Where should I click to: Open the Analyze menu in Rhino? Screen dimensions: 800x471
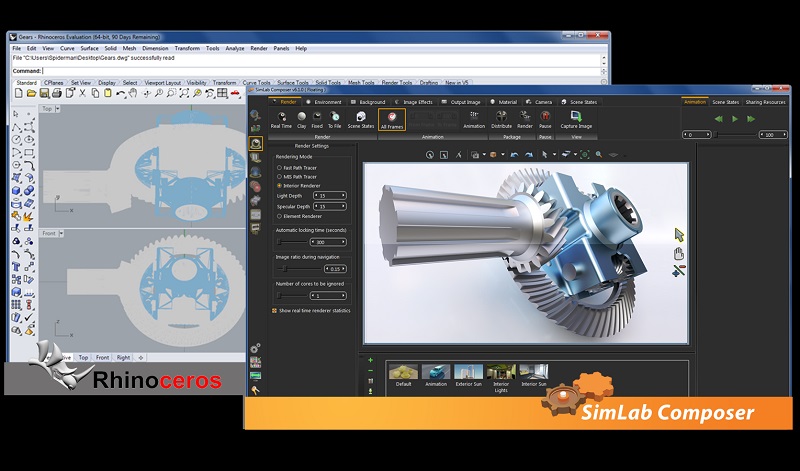click(235, 48)
